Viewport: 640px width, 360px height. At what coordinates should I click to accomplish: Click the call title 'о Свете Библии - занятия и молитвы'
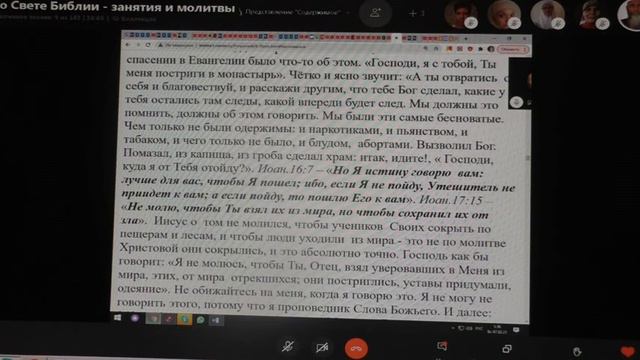[x=118, y=7]
